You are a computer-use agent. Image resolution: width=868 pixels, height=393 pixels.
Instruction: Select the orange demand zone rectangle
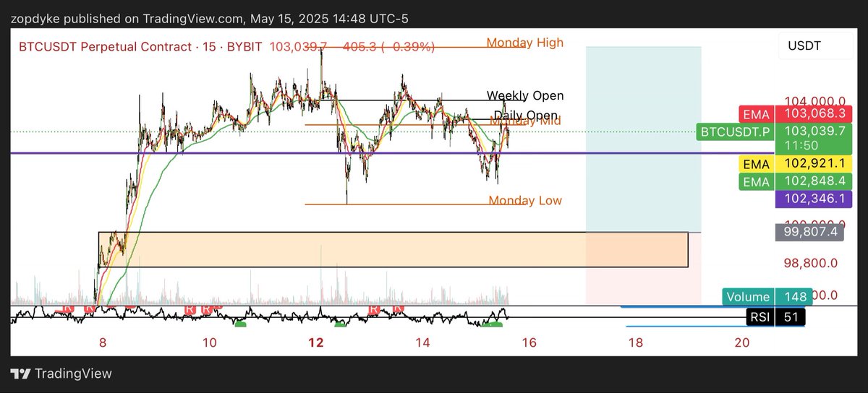pyautogui.click(x=393, y=250)
